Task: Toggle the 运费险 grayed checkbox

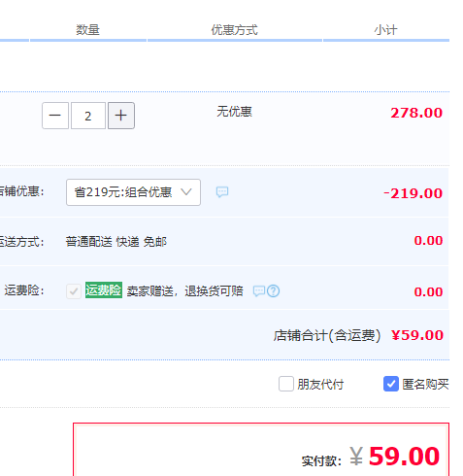Action: 74,291
